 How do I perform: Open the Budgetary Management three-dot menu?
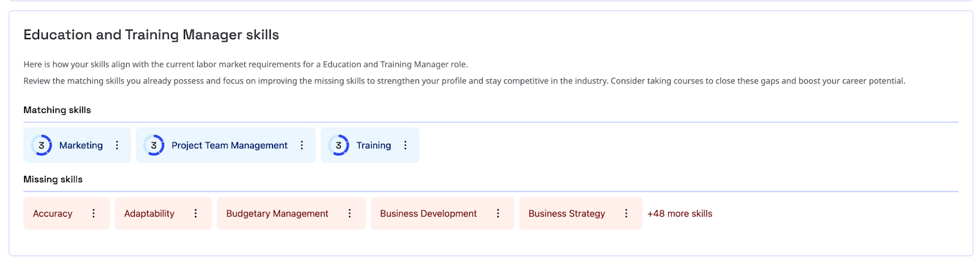click(350, 213)
